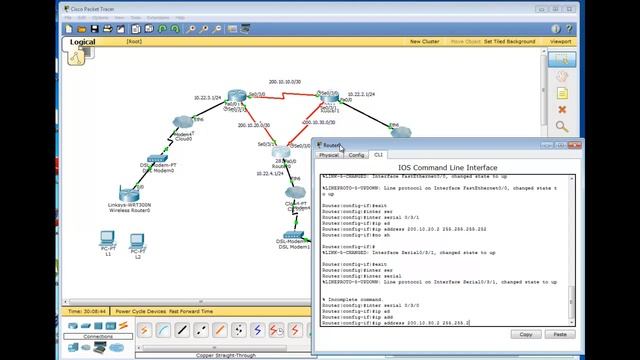Image resolution: width=640 pixels, height=360 pixels.
Task: Select the Connections lightning category icon
Action: tap(123, 326)
